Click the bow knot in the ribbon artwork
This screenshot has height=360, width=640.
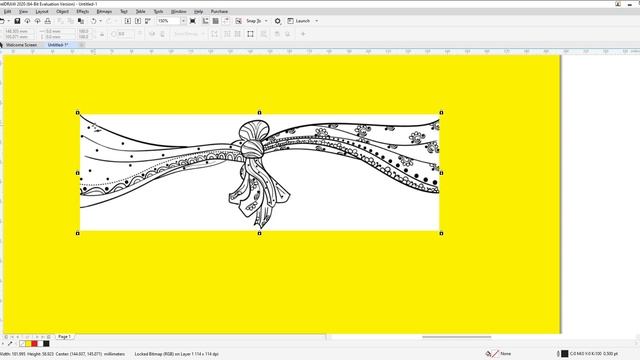(x=252, y=149)
